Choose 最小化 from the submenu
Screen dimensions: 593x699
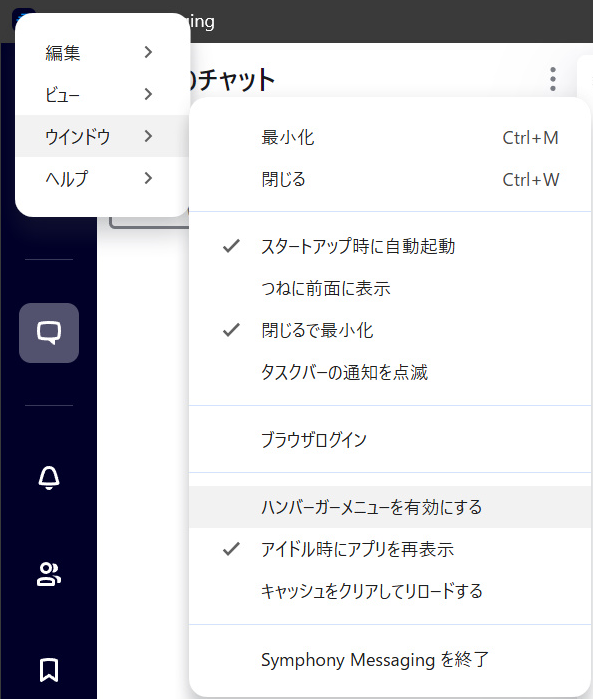click(391, 138)
